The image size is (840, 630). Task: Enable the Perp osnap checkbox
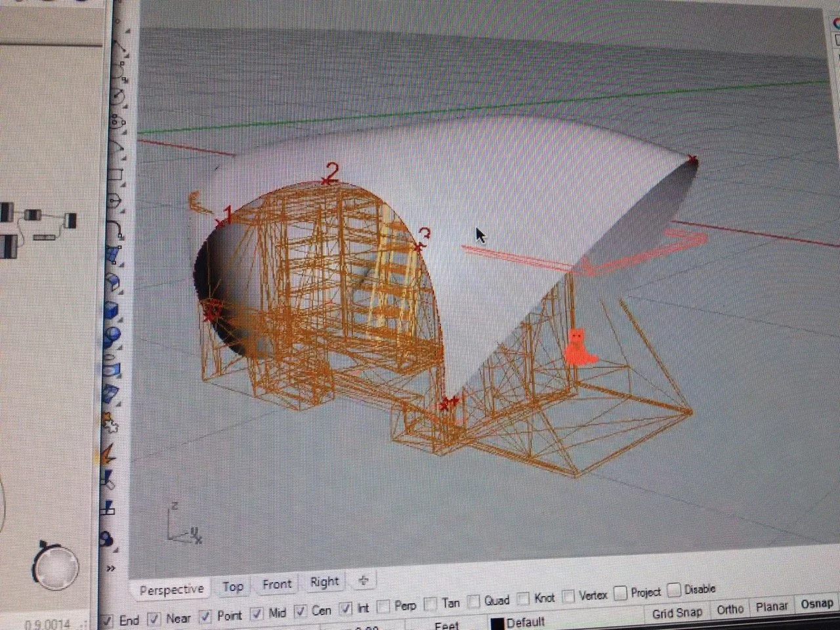(385, 606)
